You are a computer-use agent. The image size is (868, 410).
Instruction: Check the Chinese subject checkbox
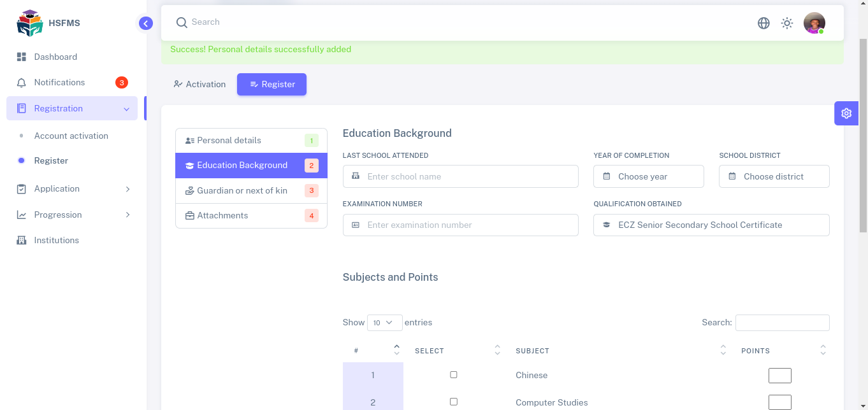point(454,375)
